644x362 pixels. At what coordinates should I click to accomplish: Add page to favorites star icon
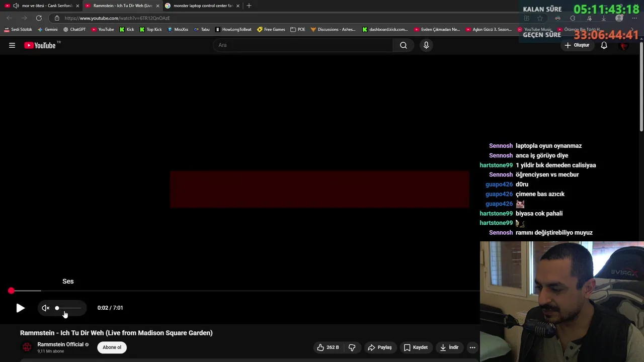(x=540, y=18)
